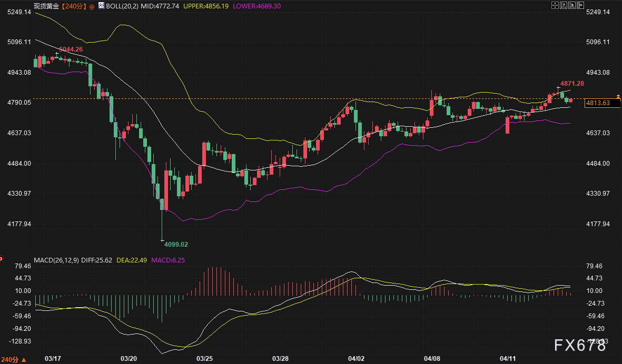Click the 04/02 date on time axis
622x364 pixels.
[356, 358]
